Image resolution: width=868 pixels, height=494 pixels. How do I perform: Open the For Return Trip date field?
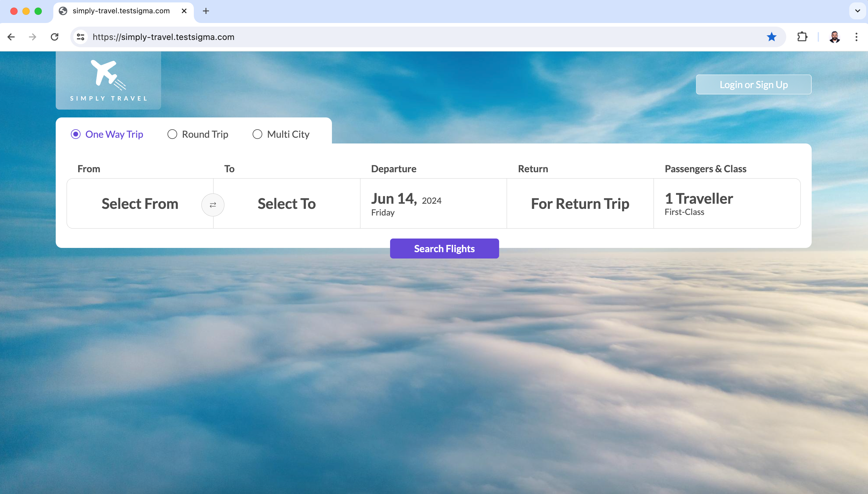580,204
